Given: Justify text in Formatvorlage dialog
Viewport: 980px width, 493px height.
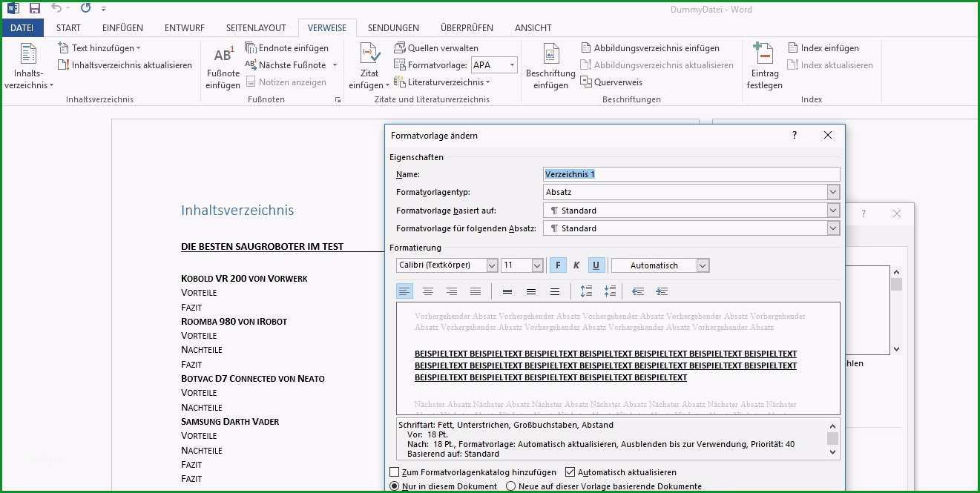Looking at the screenshot, I should pyautogui.click(x=476, y=291).
